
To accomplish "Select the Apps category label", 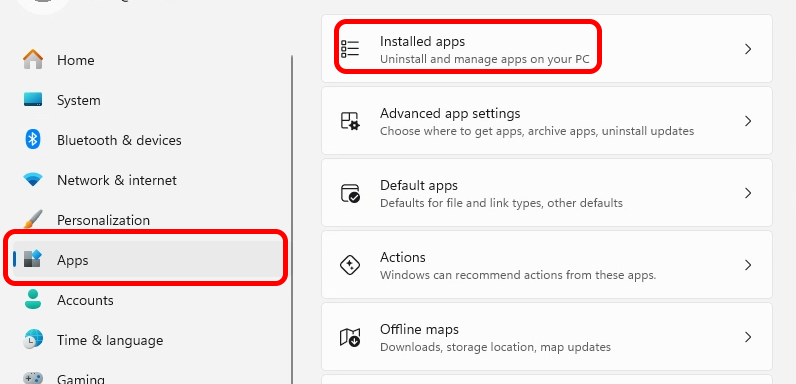I will point(73,260).
